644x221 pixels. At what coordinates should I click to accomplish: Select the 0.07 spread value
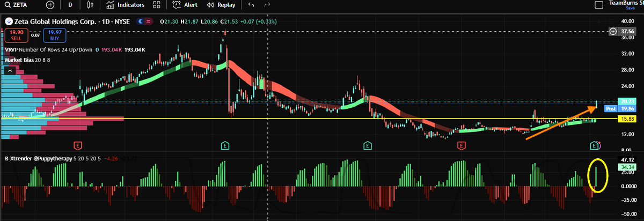[35, 35]
